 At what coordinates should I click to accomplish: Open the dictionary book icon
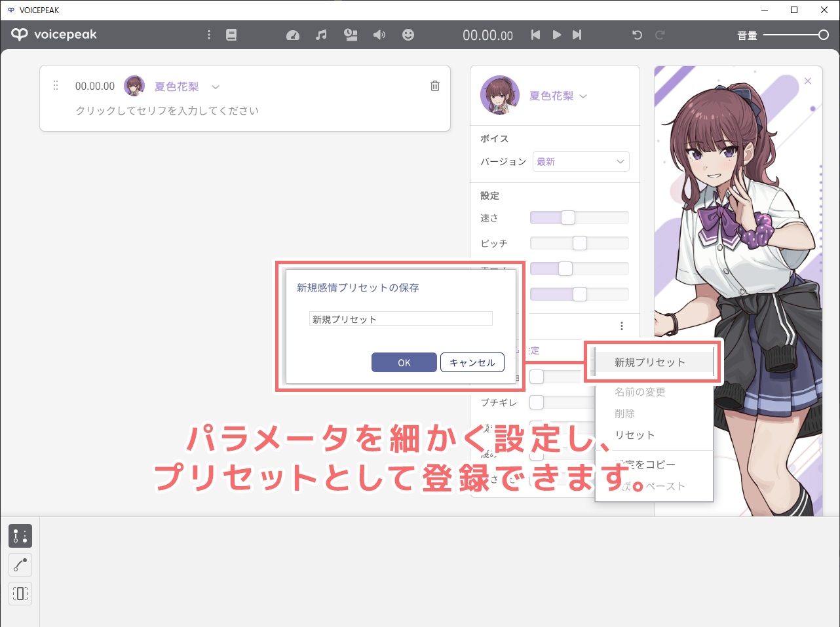click(231, 35)
